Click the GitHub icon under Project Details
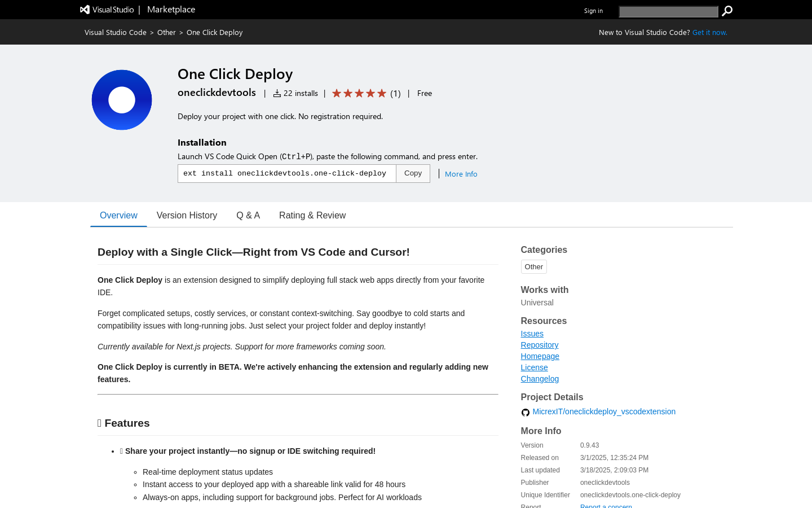Screen dimensions: 812x508 point(526,413)
